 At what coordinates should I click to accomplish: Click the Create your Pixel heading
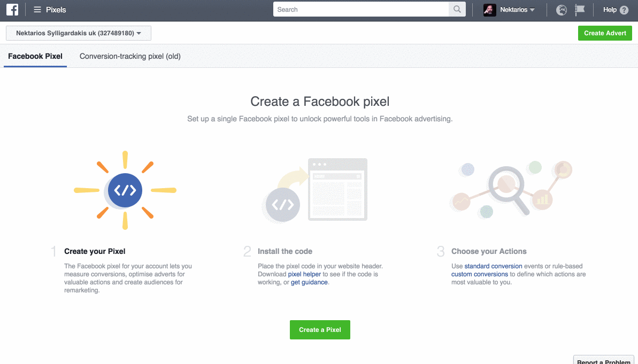pyautogui.click(x=95, y=251)
